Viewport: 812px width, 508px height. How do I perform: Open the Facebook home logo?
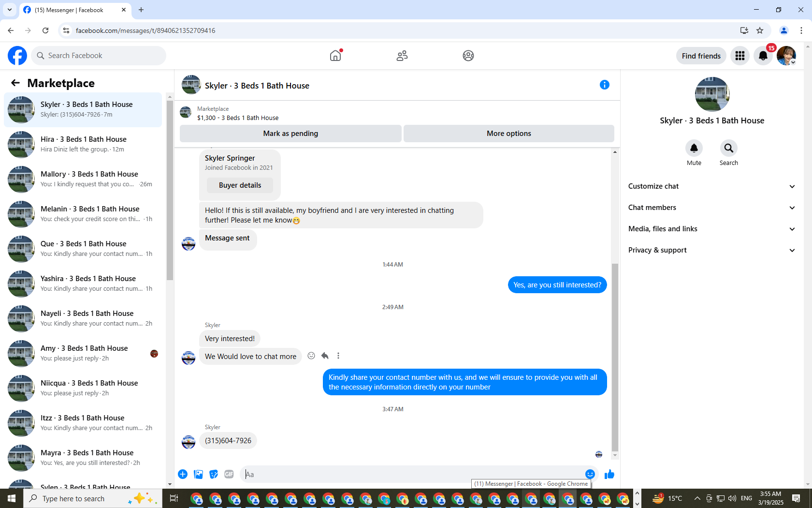click(x=17, y=56)
